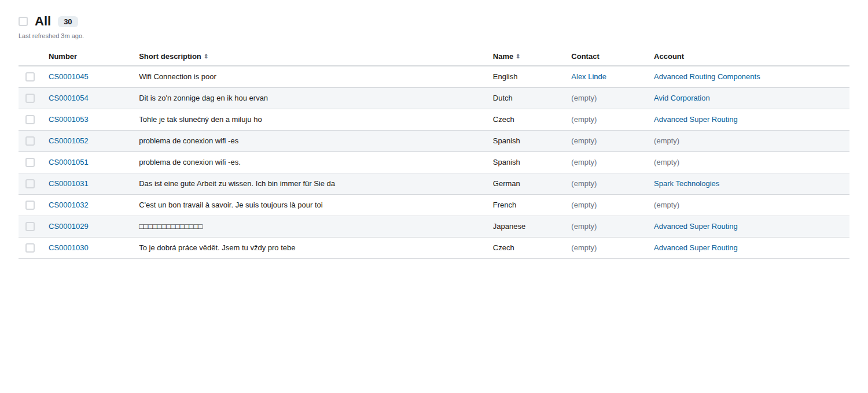The image size is (868, 393).
Task: Click the Japanese row's boxed-character description
Action: 171,227
